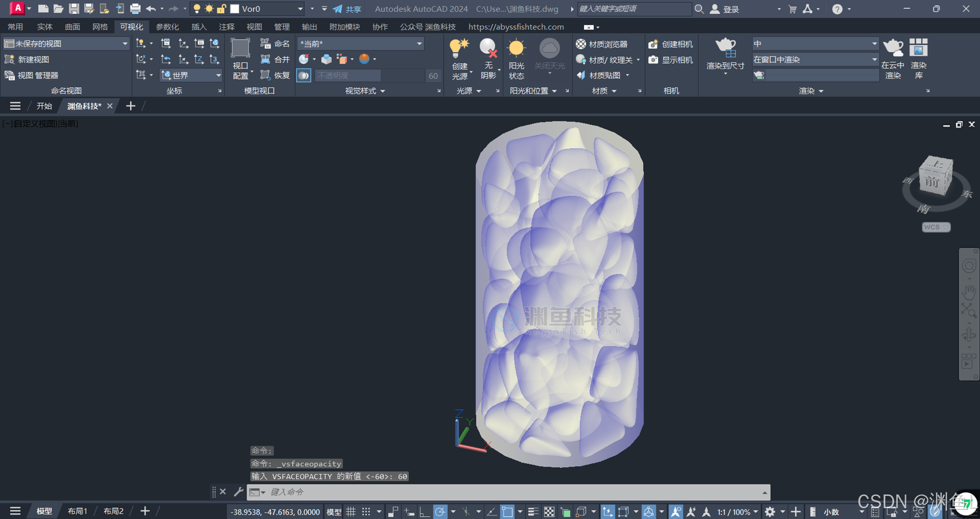Switch to Layout1 (布局1) tab

point(77,511)
